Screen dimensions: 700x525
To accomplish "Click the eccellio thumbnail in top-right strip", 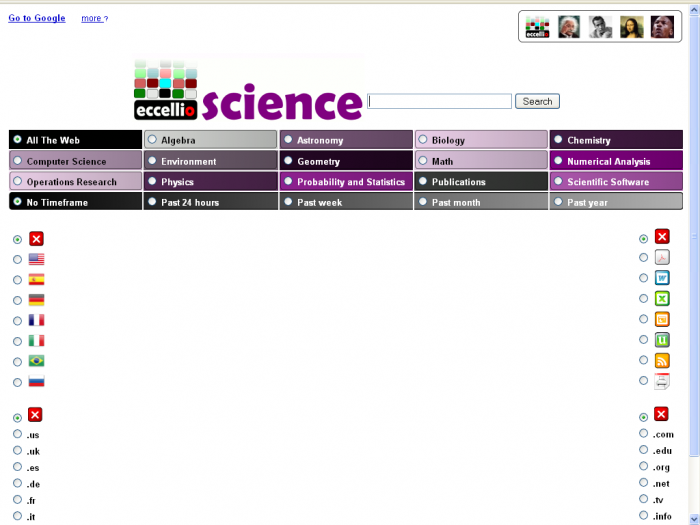I will coord(537,27).
